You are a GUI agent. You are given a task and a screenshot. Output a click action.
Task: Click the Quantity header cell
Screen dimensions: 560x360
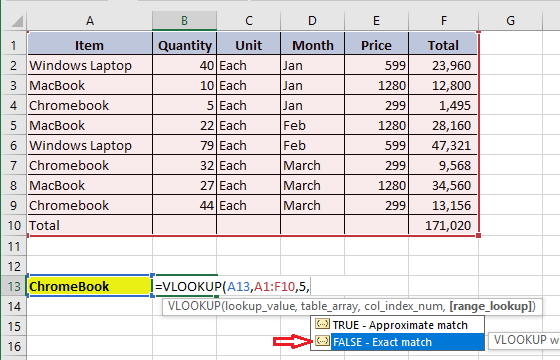click(184, 45)
